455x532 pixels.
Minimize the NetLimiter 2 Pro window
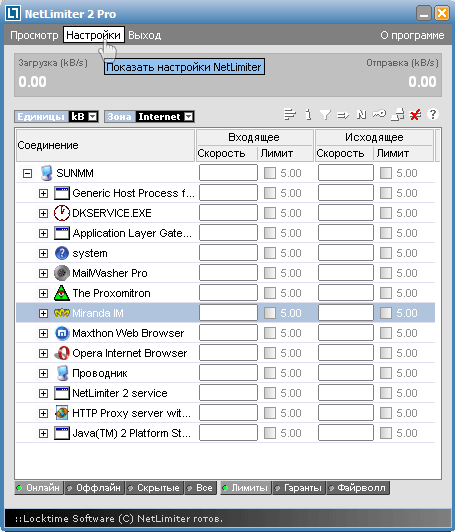[423, 14]
